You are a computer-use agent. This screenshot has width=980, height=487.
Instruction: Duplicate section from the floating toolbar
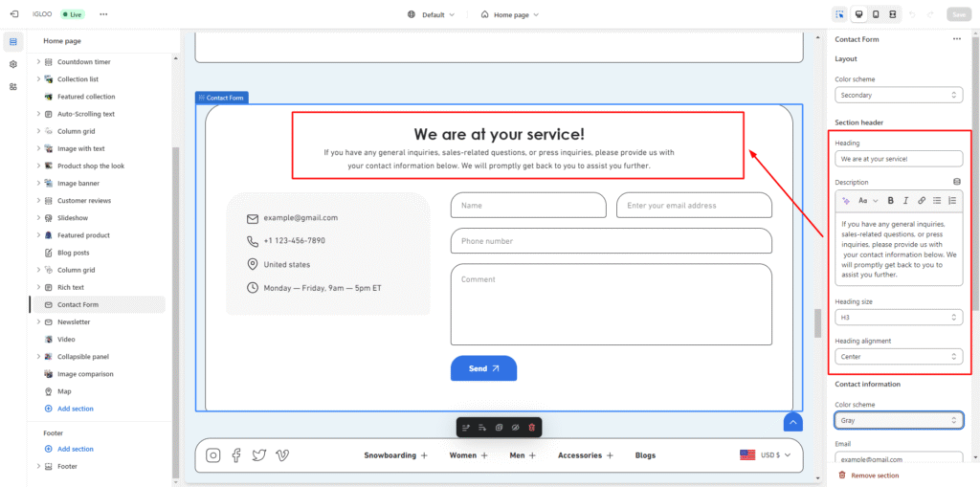point(499,427)
